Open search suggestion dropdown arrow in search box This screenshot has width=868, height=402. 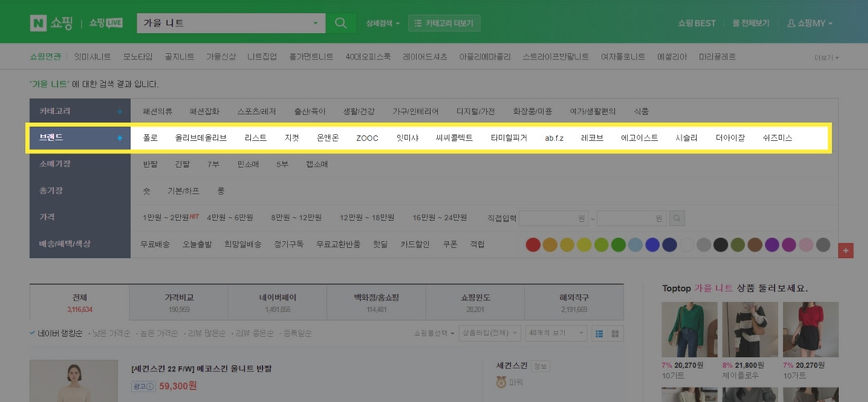[x=316, y=23]
